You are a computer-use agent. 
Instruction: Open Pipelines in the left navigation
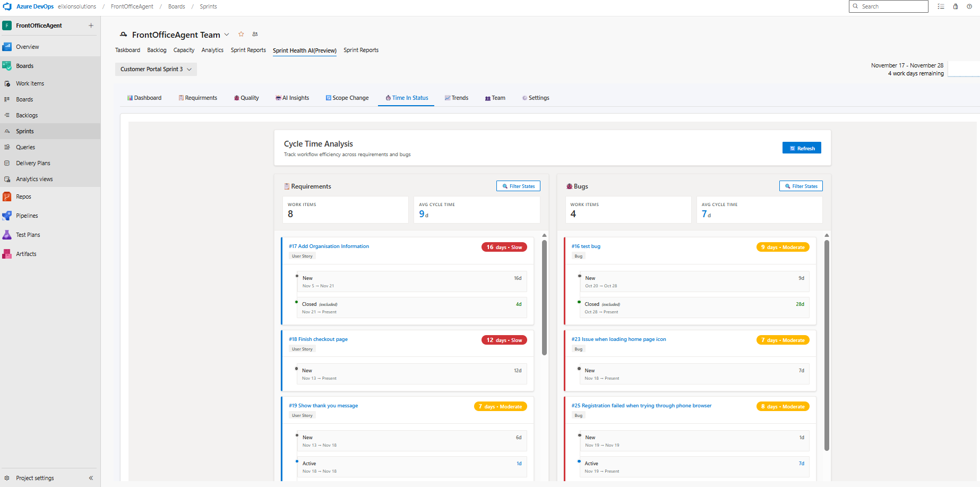27,216
